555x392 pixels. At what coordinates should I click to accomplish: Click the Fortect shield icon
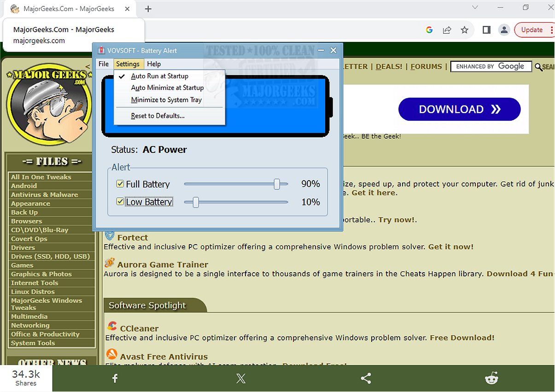point(110,236)
